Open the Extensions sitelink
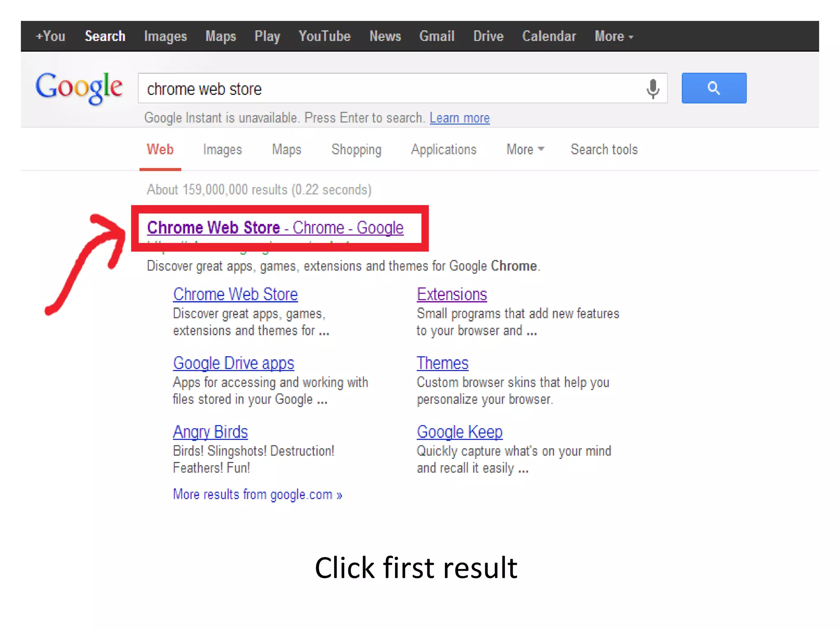The height and width of the screenshot is (630, 840). pyautogui.click(x=452, y=294)
